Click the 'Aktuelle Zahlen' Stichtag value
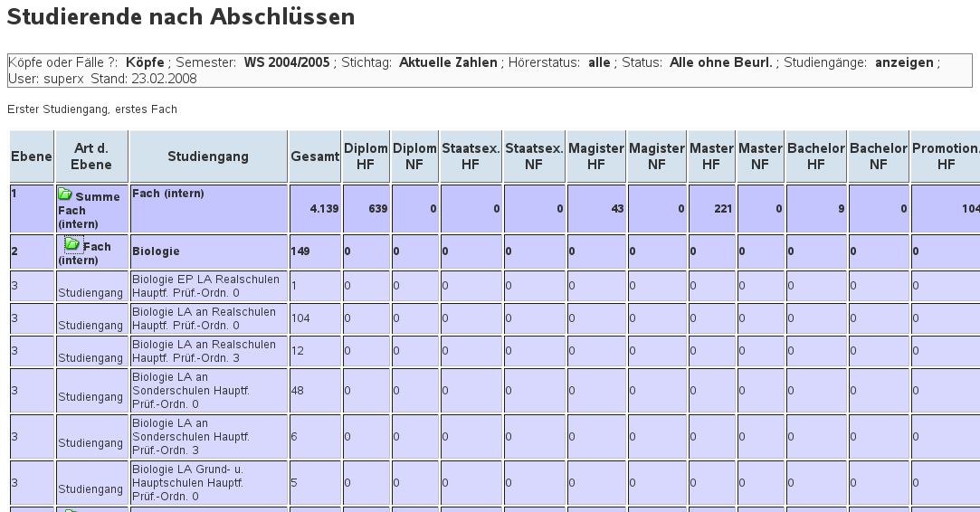This screenshot has width=980, height=512. coord(448,62)
